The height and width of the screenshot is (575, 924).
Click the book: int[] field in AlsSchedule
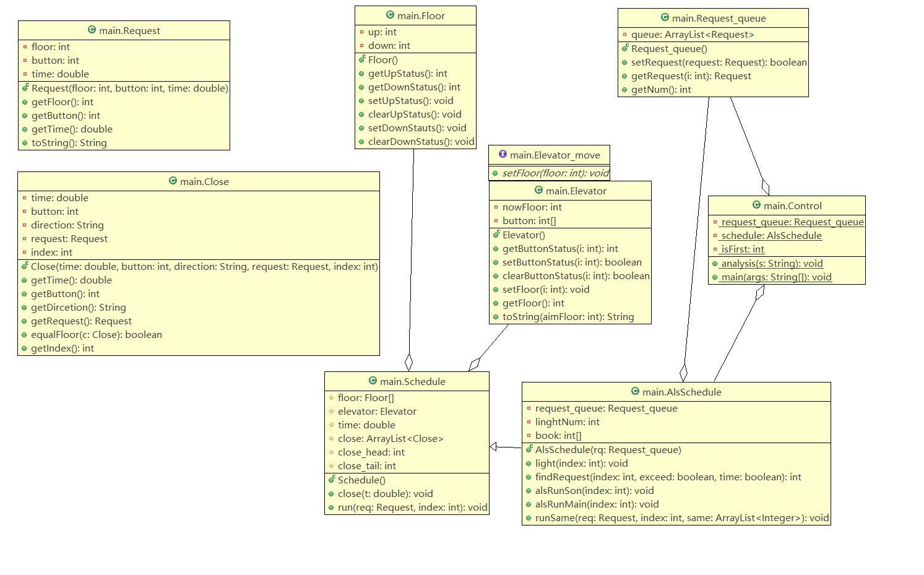[x=558, y=436]
